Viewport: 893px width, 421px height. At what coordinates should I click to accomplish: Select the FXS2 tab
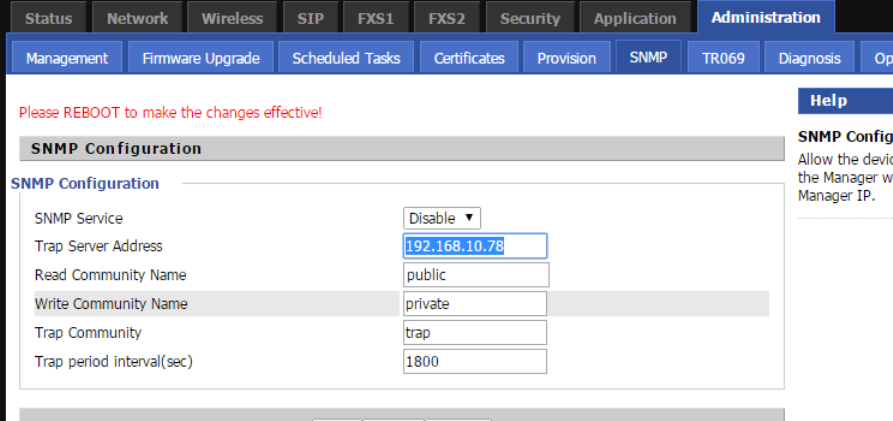click(x=446, y=18)
